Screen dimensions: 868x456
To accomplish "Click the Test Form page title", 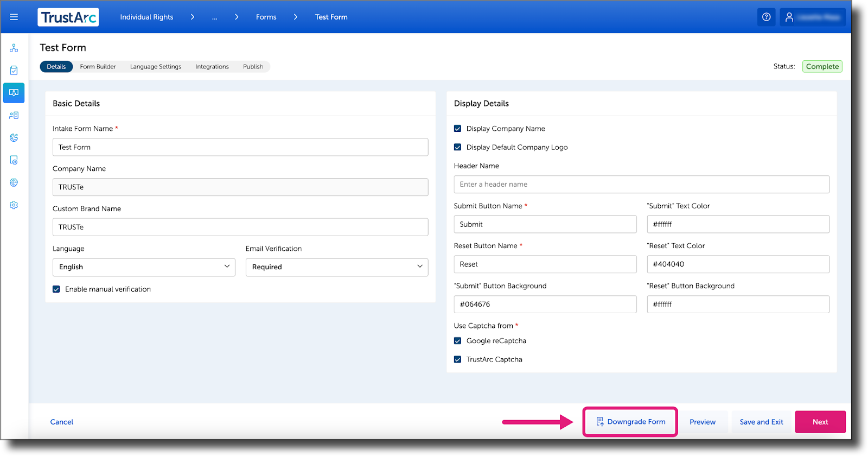I will coord(63,48).
